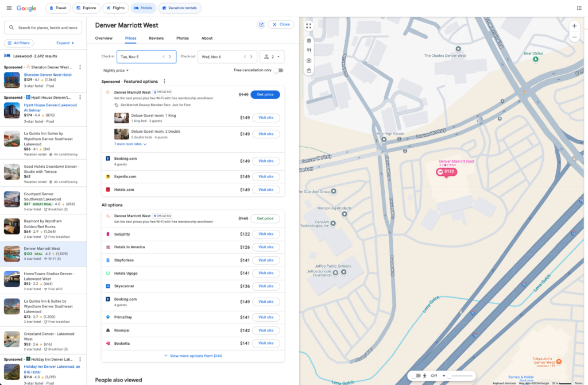Viewport: 588px width, 385px height.
Task: Click the blue Get price button
Action: tap(265, 95)
